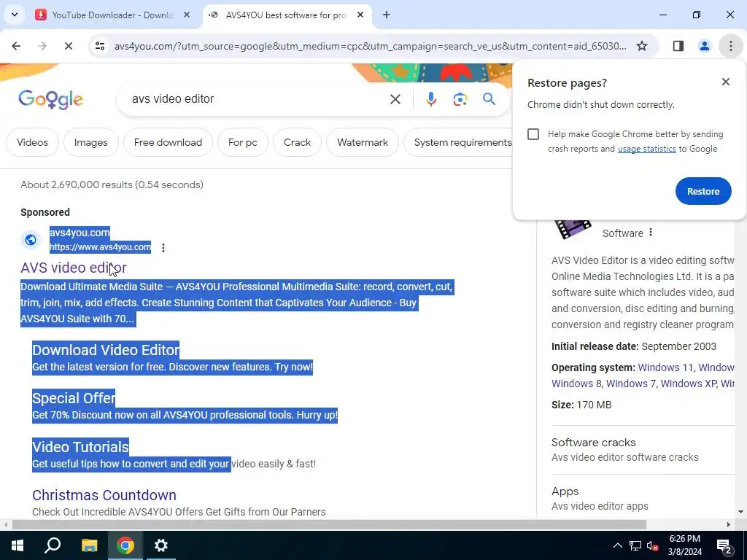Screen dimensions: 747x560
Task: Click the vertical scrollbar down arrow
Action: pos(741,512)
